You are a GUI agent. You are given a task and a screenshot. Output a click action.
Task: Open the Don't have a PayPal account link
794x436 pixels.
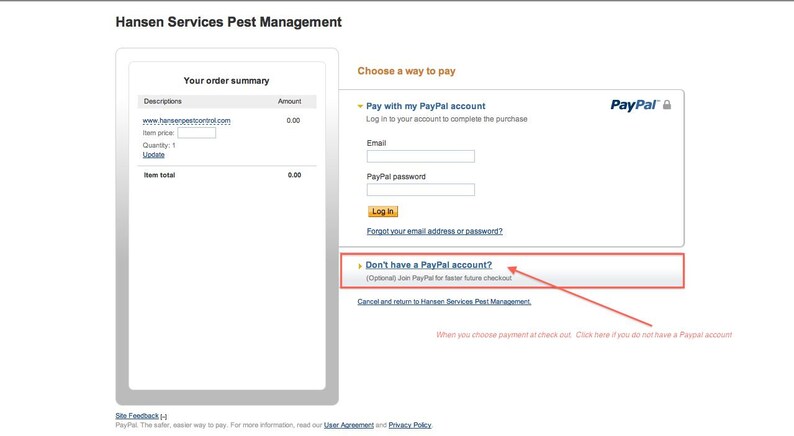coord(428,265)
